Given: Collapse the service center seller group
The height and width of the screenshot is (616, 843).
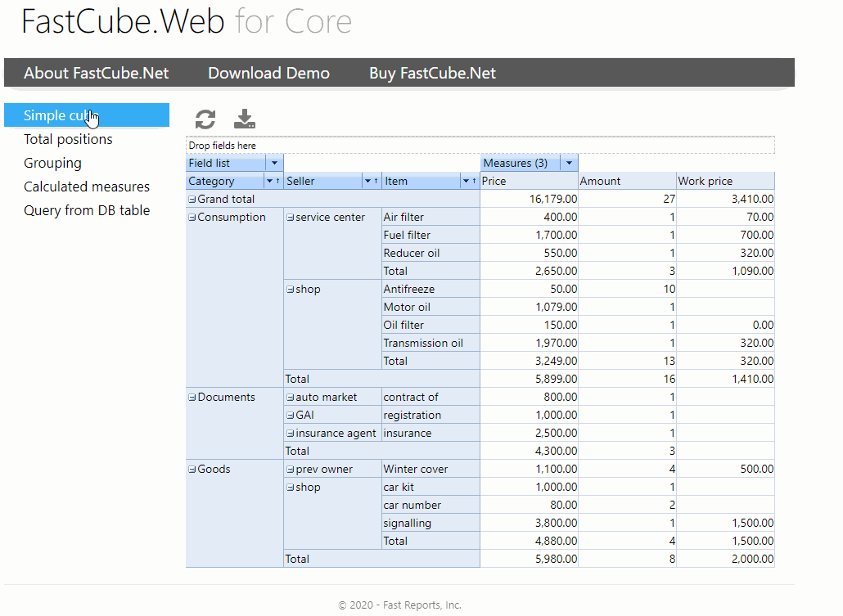Looking at the screenshot, I should [x=291, y=218].
